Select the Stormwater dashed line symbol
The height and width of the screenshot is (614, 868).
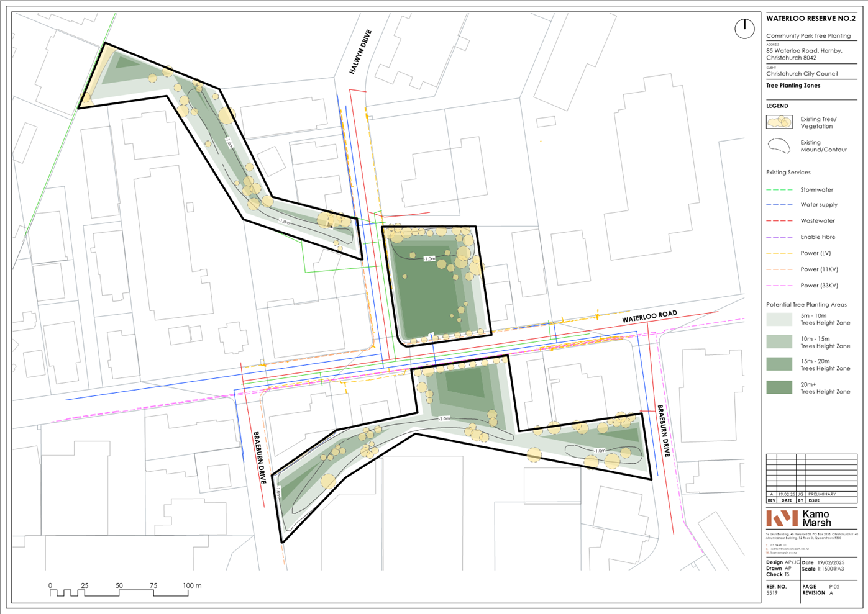[x=779, y=189]
